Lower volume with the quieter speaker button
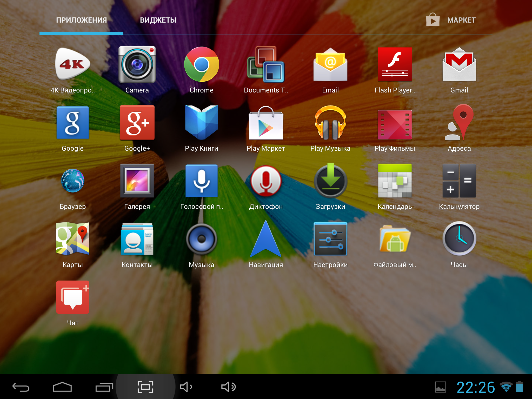Viewport: 532px width, 399px height. pyautogui.click(x=186, y=387)
